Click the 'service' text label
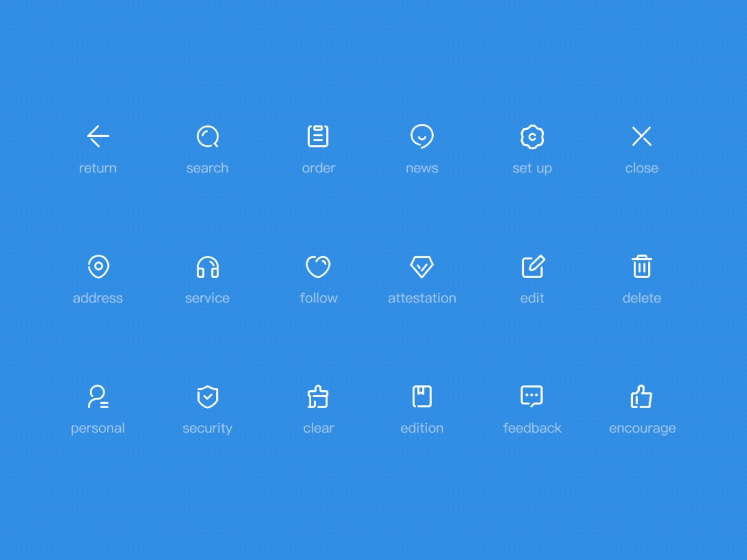This screenshot has height=560, width=747. (x=207, y=298)
